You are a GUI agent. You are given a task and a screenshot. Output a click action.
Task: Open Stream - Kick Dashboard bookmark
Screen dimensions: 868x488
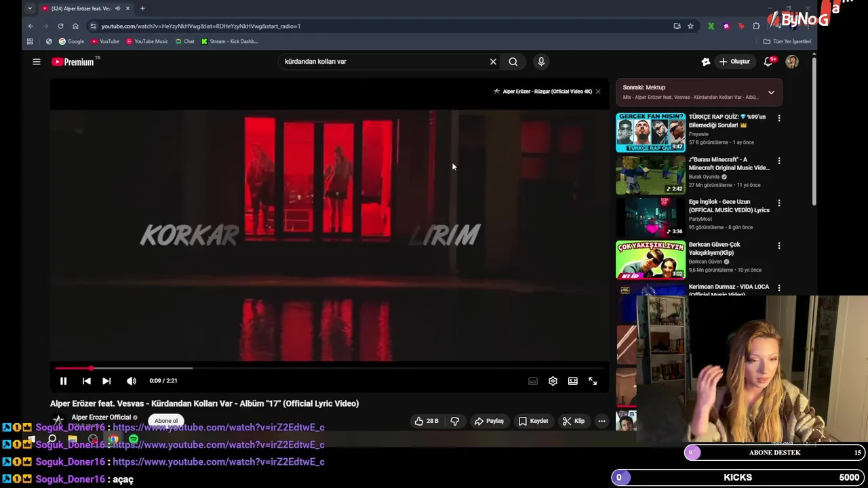[229, 41]
